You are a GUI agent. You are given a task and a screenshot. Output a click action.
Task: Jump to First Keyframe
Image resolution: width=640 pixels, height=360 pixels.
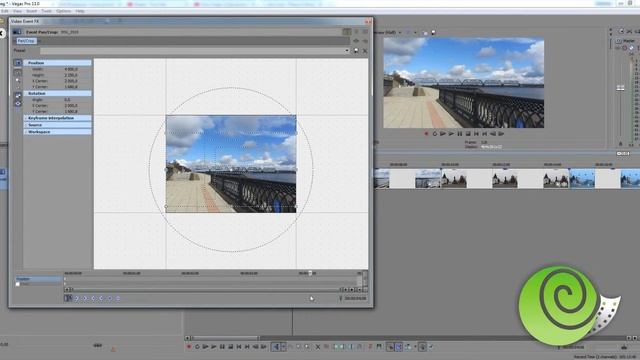click(x=76, y=298)
